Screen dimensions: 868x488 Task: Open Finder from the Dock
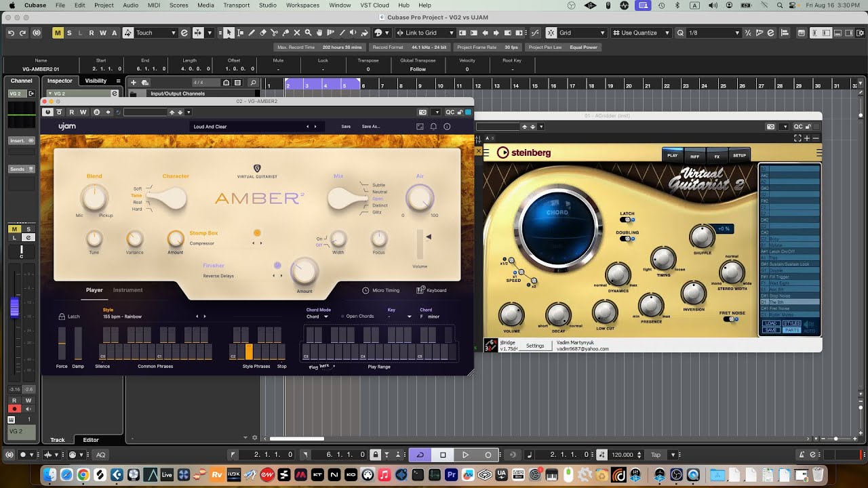coord(48,474)
